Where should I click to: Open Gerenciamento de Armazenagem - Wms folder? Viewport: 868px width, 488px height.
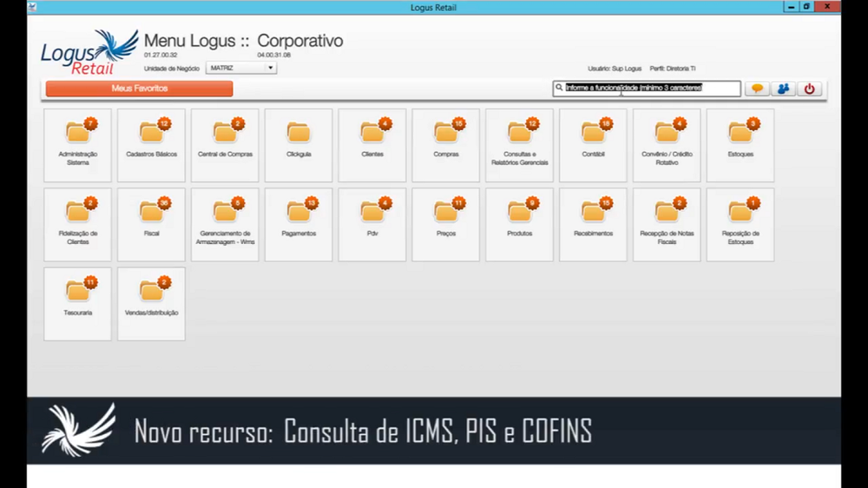225,224
